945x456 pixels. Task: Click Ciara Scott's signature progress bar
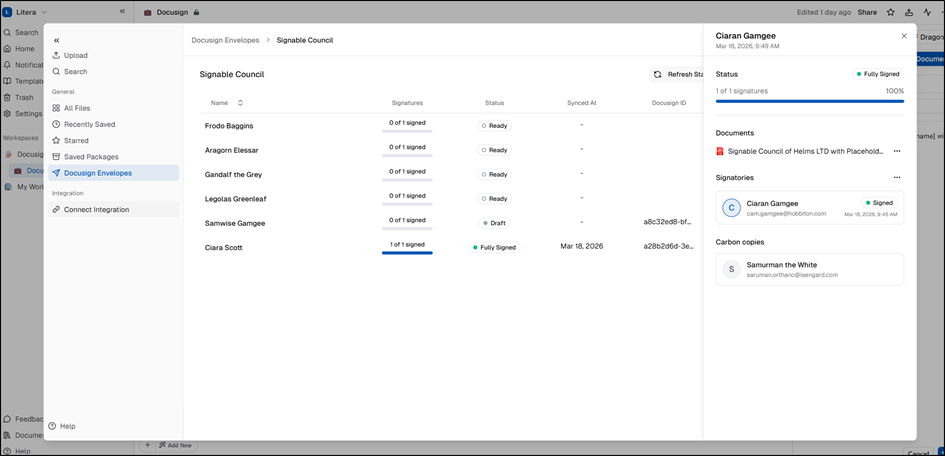[407, 253]
